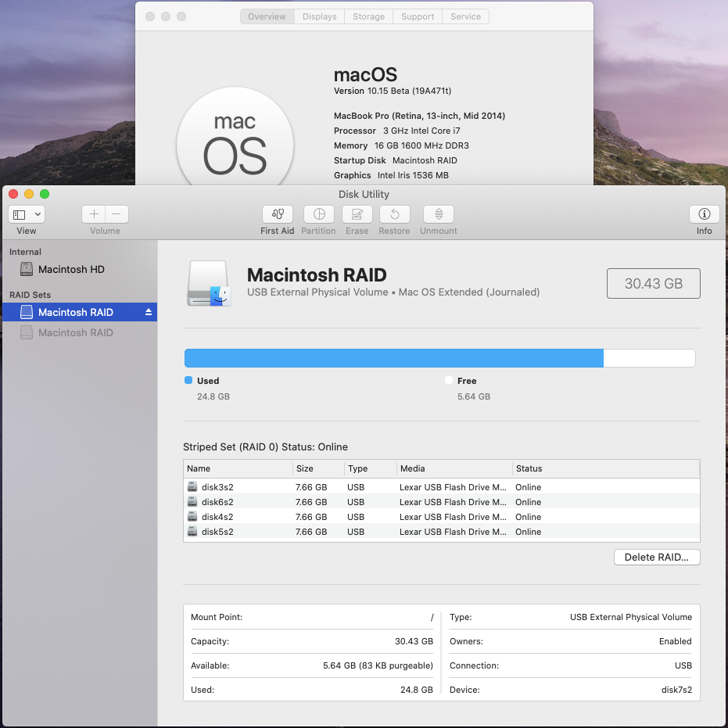This screenshot has width=728, height=728.
Task: Click the yellow minimize button of Disk Utility
Action: (x=29, y=194)
